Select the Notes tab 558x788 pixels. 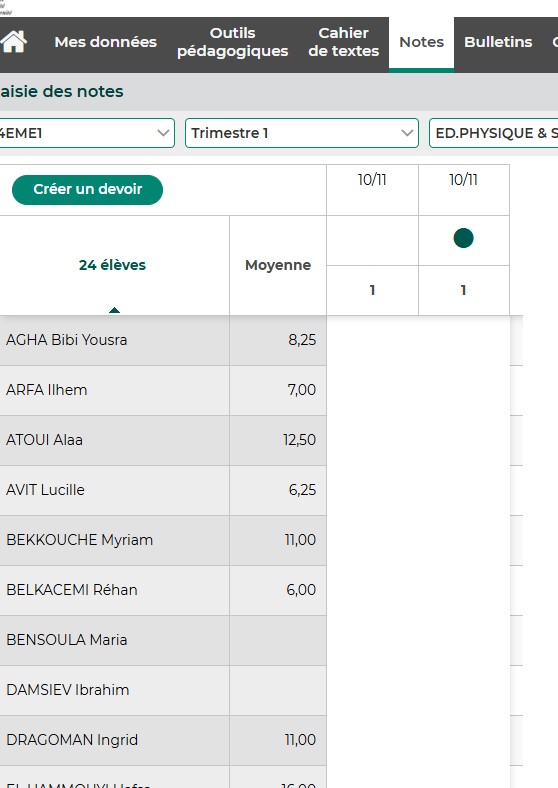[421, 42]
